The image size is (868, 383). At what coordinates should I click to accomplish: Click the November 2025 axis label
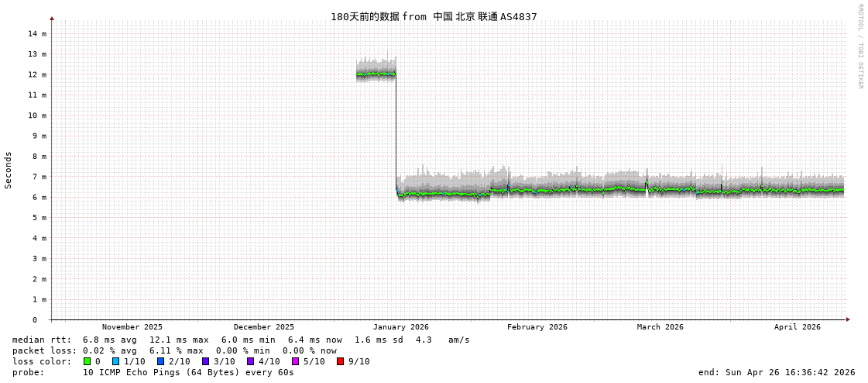[132, 327]
